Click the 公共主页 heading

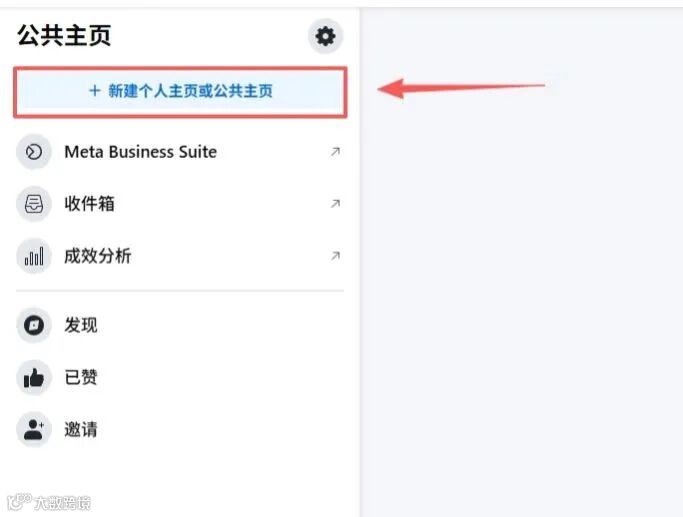[64, 35]
